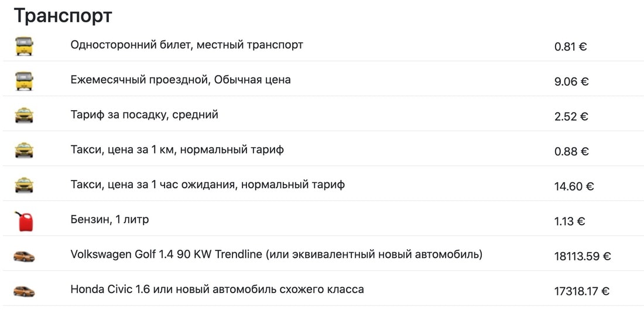The height and width of the screenshot is (313, 644).
Task: Click the bus icon beside one-way ticket row
Action: [x=24, y=46]
